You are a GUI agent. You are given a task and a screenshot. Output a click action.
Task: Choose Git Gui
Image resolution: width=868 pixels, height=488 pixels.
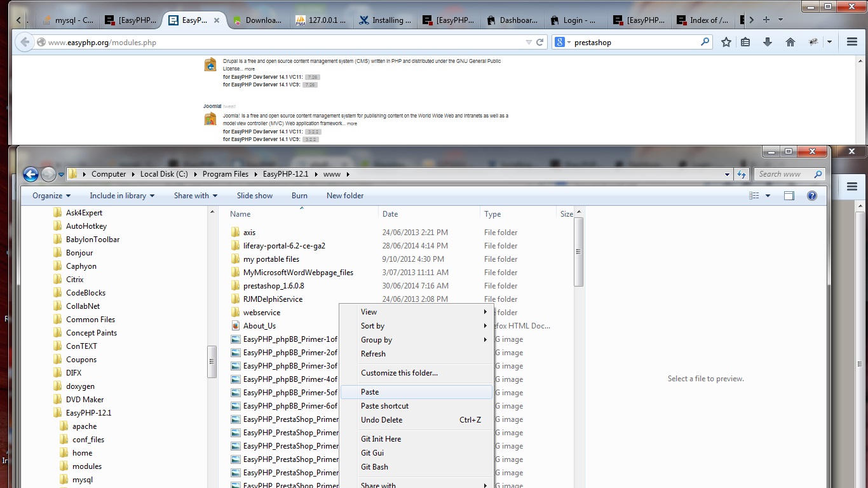417,453
